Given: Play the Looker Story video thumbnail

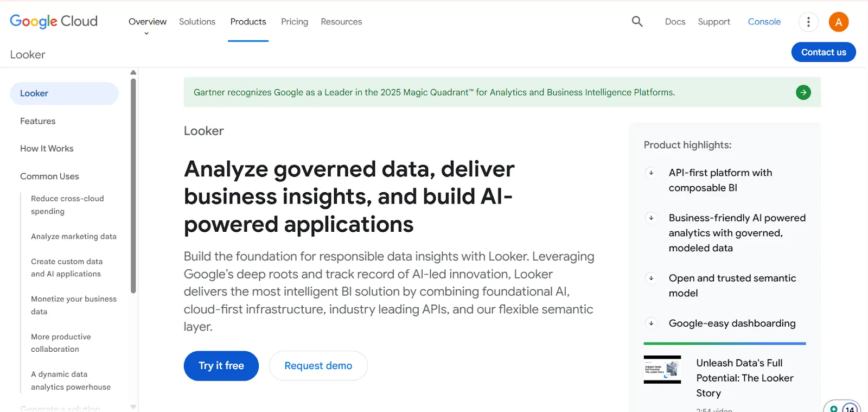Looking at the screenshot, I should pyautogui.click(x=662, y=370).
